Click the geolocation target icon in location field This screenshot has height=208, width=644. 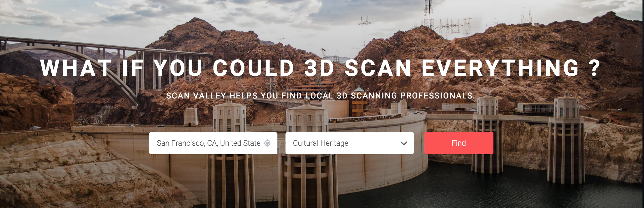[267, 143]
